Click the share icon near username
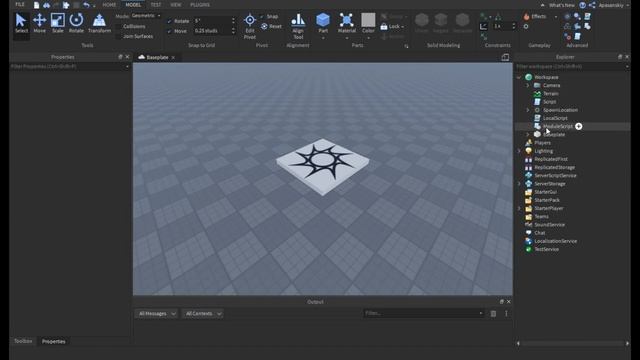Viewport: 640px width, 360px height. point(592,5)
